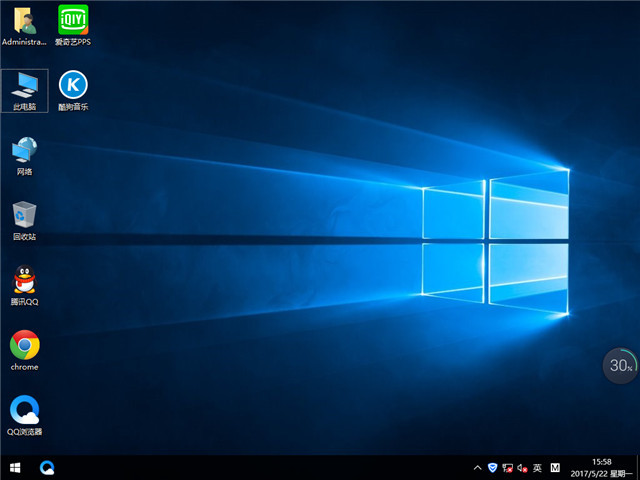Open the network status tray icon
640x480 pixels.
point(507,468)
